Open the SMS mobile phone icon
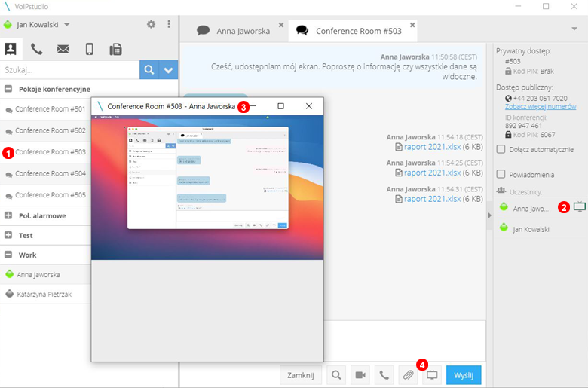 pos(89,49)
